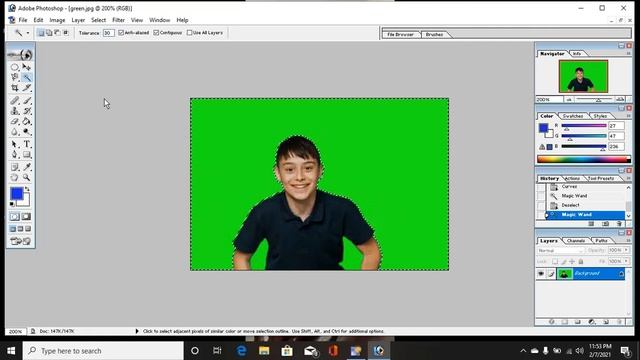Viewport: 640px width, 360px height.
Task: Click the Jump to ImageReady button
Action: 20,241
